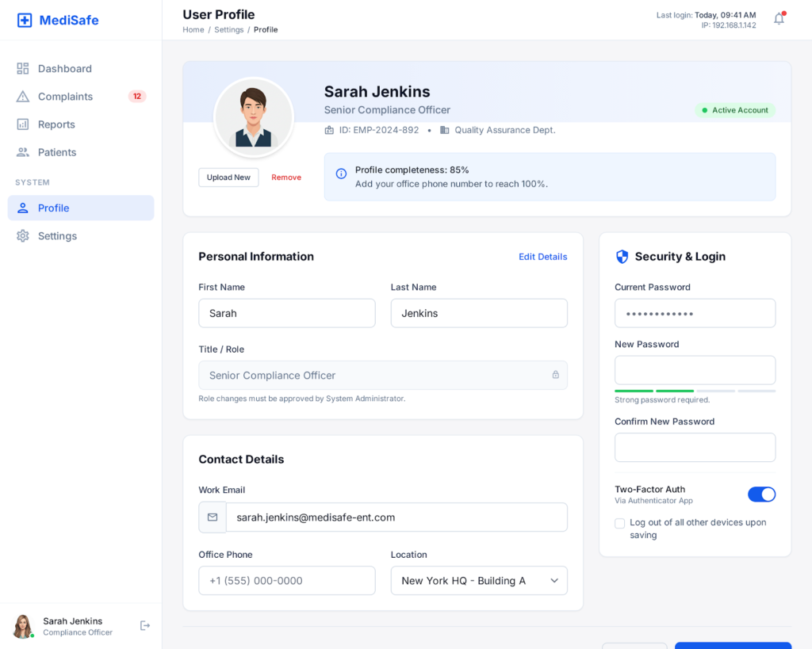Open Complaints in the sidebar
The image size is (812, 649).
[x=65, y=97]
